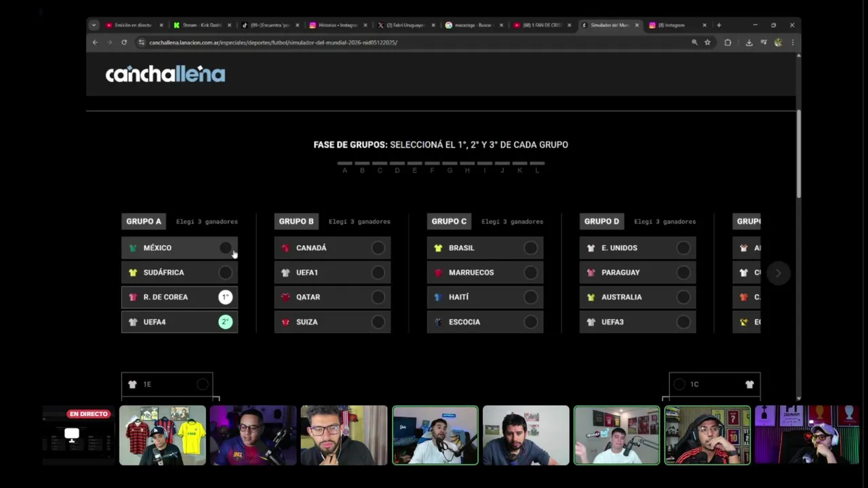Screen dimensions: 868x488
Task: Click Brasil yellow jersey icon
Action: 438,248
